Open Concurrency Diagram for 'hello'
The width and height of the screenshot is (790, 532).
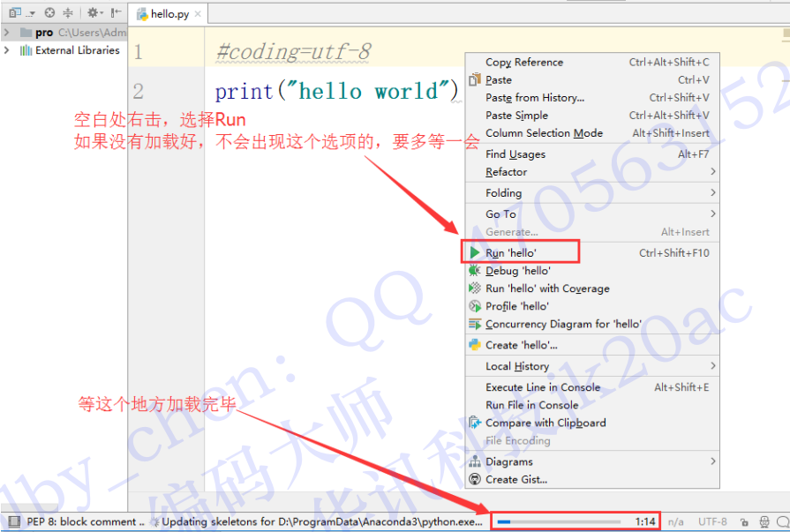[592, 324]
